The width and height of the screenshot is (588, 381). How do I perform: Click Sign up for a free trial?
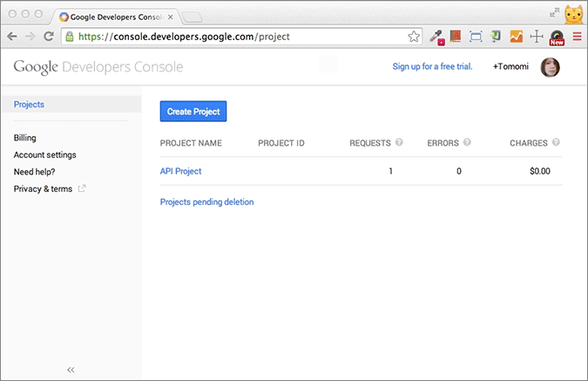[432, 66]
